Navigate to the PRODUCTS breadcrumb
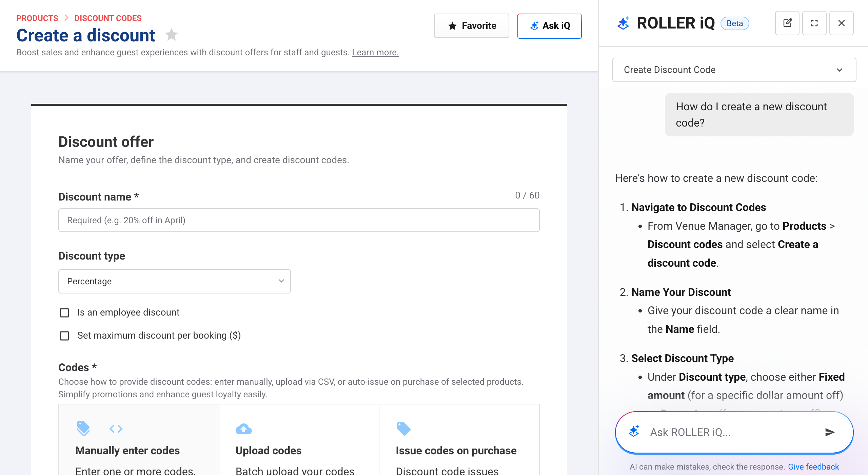Image resolution: width=868 pixels, height=475 pixels. click(x=37, y=18)
